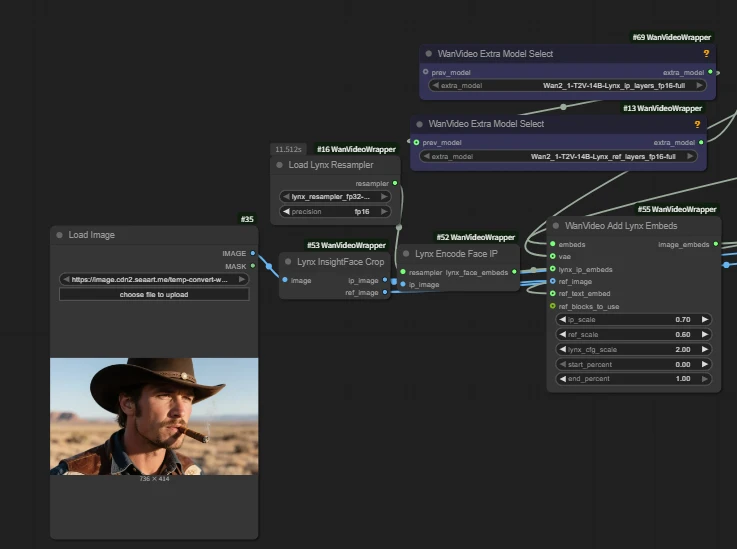Collapse the Load Lynx Resampler node

(280, 165)
